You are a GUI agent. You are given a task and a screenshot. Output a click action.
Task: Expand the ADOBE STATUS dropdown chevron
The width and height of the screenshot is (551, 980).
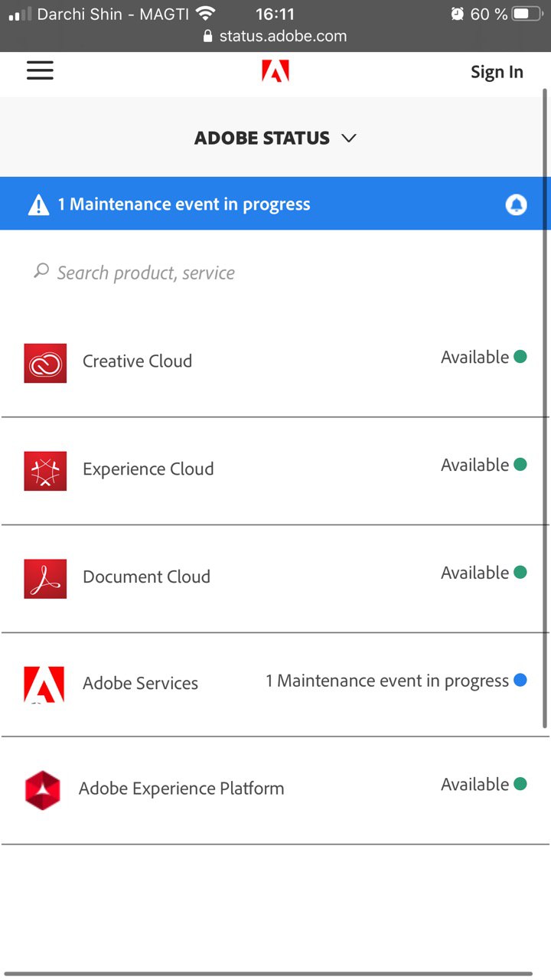point(349,139)
